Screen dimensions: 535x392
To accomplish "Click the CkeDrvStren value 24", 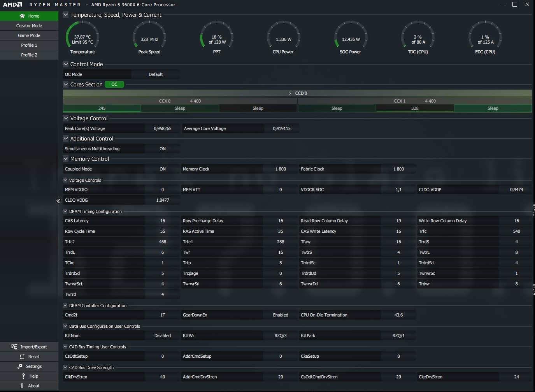I will click(516, 377).
